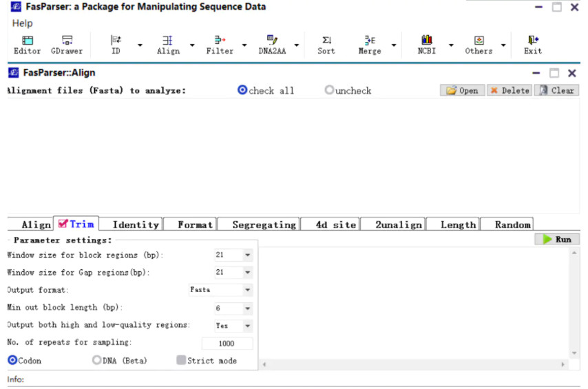This screenshot has height=389, width=588.
Task: Expand the Filter tool dropdown arrow
Action: pyautogui.click(x=244, y=45)
